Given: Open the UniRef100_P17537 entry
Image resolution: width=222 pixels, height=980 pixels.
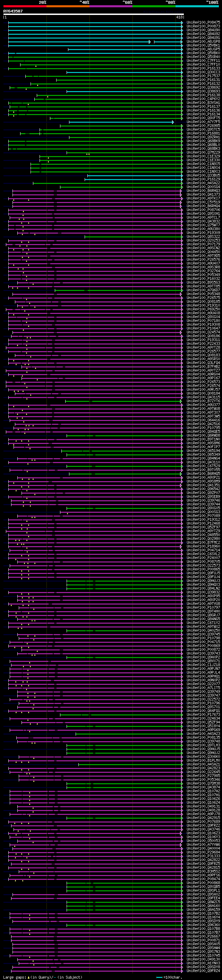Looking at the screenshot, I should (x=203, y=76).
